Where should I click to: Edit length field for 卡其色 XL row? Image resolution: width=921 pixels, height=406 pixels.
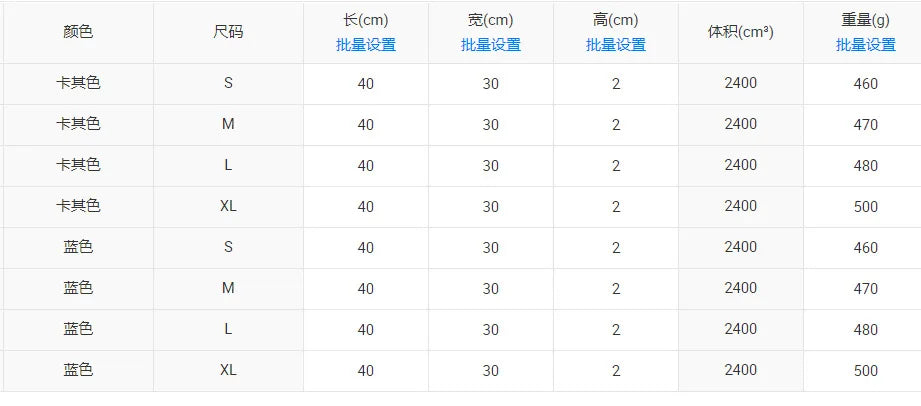coord(365,207)
